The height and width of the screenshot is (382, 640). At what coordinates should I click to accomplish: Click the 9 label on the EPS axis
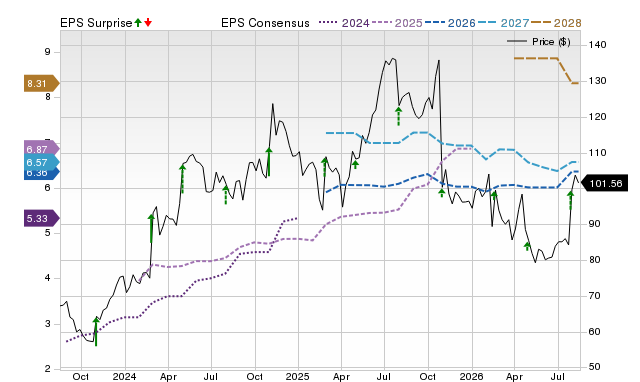coord(48,52)
